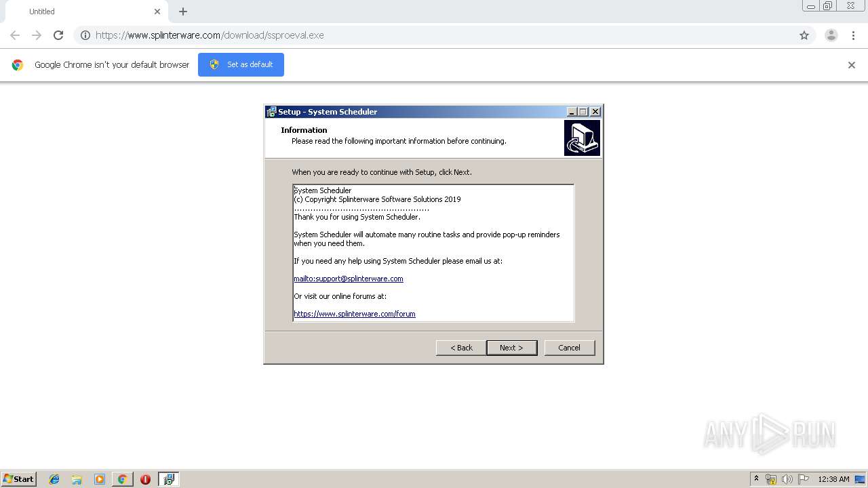Open the network tray icon
This screenshot has height=488, width=868.
pyautogui.click(x=771, y=479)
